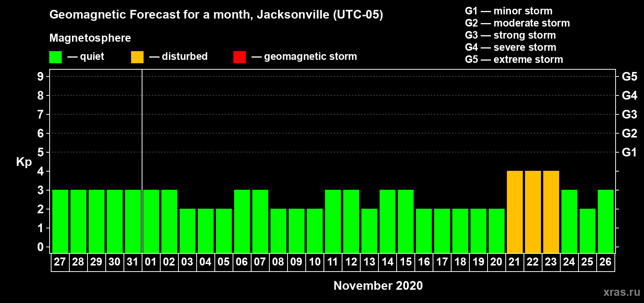Click the green bar for day 01

pyautogui.click(x=151, y=221)
